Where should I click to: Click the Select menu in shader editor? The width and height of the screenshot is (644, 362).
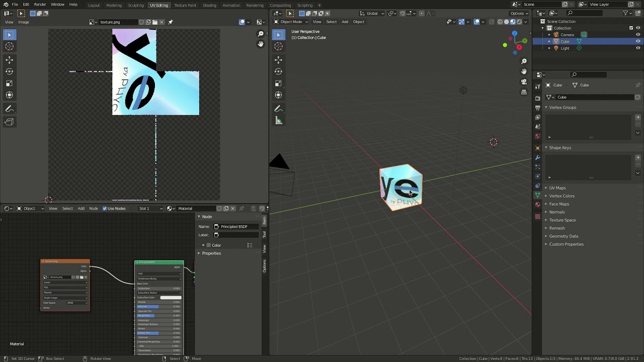point(67,209)
